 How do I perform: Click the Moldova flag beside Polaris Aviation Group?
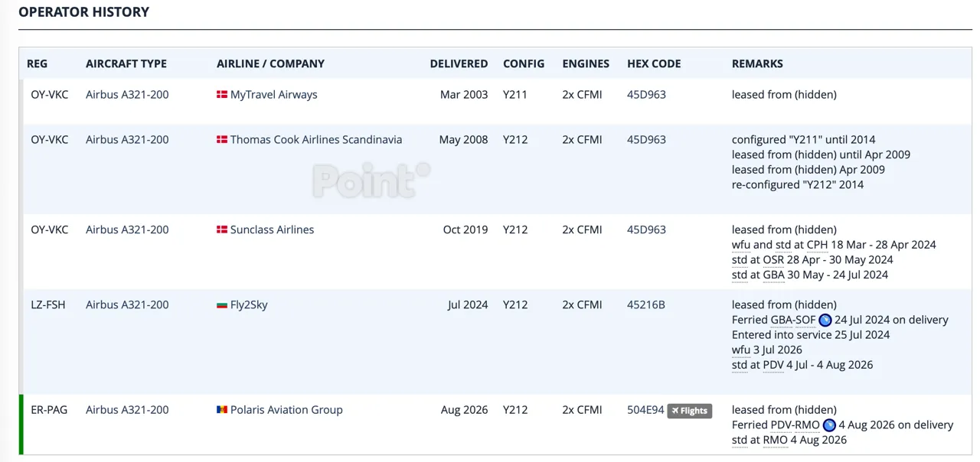click(x=222, y=410)
